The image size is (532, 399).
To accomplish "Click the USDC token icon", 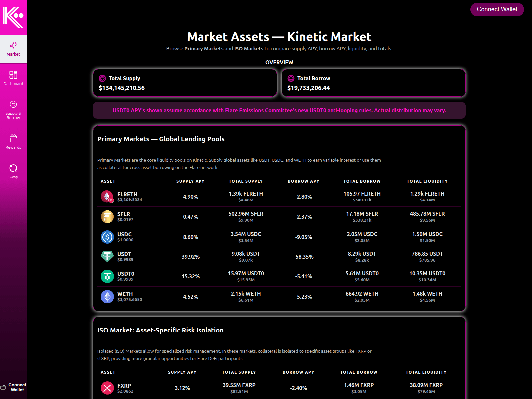I will (107, 237).
